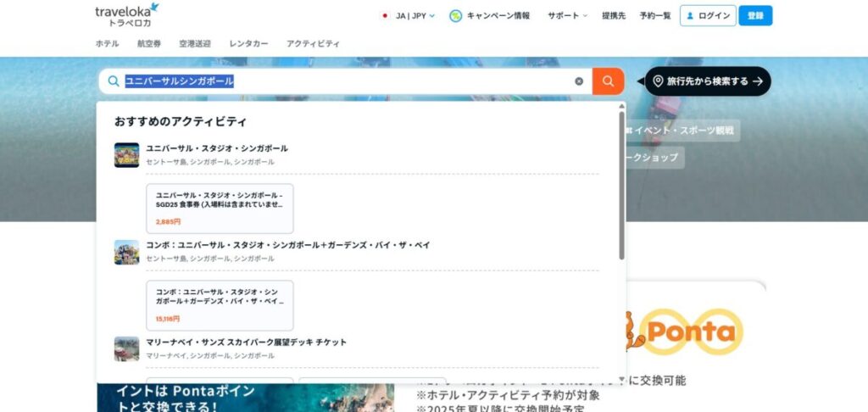Screen dimensions: 868x412
Task: Click the arrow icon on 旅行先から検索する
Action: point(757,81)
